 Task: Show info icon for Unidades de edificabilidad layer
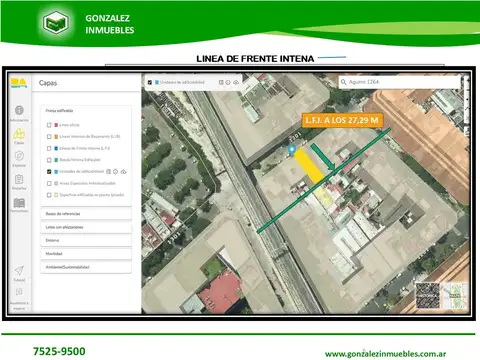pyautogui.click(x=115, y=172)
